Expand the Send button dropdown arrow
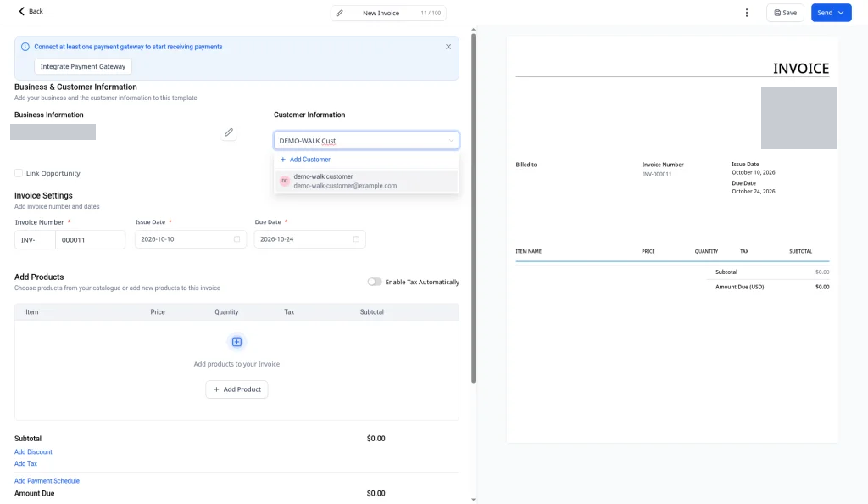Viewport: 868px width, 504px height. tap(841, 13)
